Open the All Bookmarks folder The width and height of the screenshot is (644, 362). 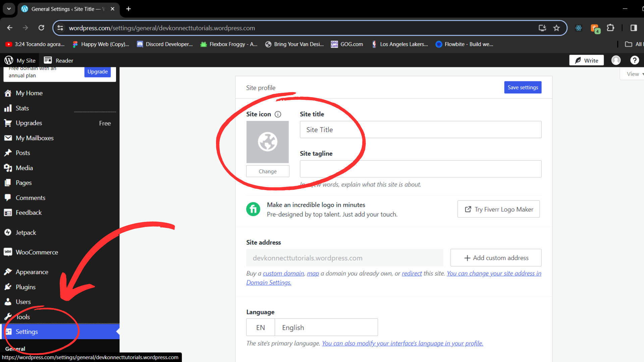(x=634, y=44)
